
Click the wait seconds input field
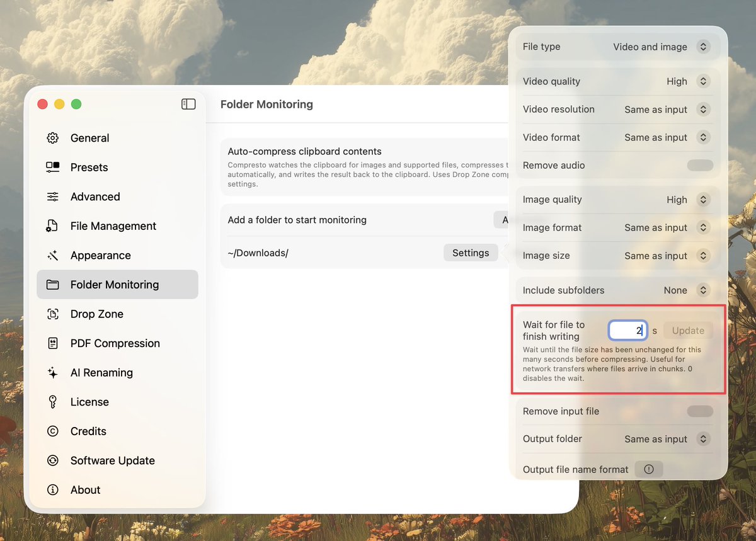pos(627,331)
